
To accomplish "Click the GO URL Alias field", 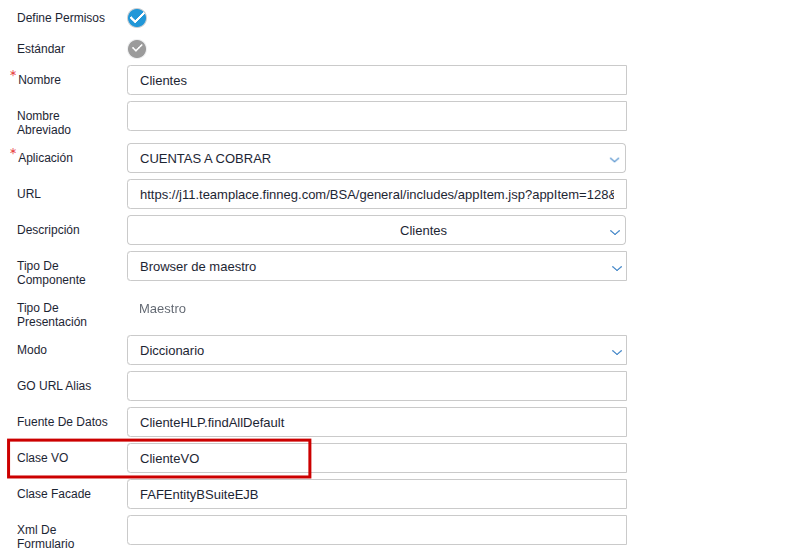I will [376, 386].
